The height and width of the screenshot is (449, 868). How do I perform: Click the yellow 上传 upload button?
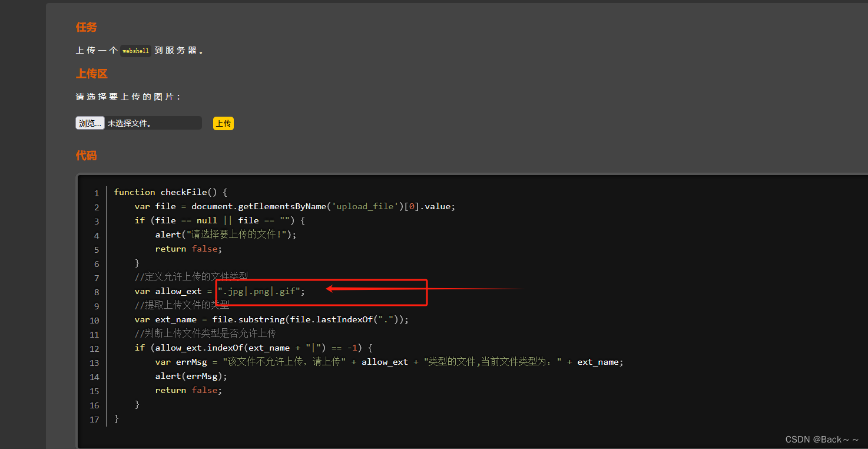click(x=223, y=123)
